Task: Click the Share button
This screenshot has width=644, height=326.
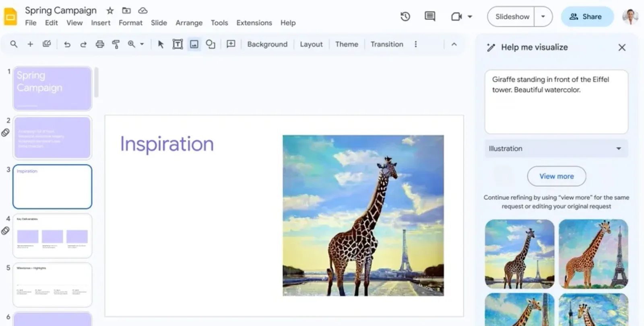Action: coord(587,16)
